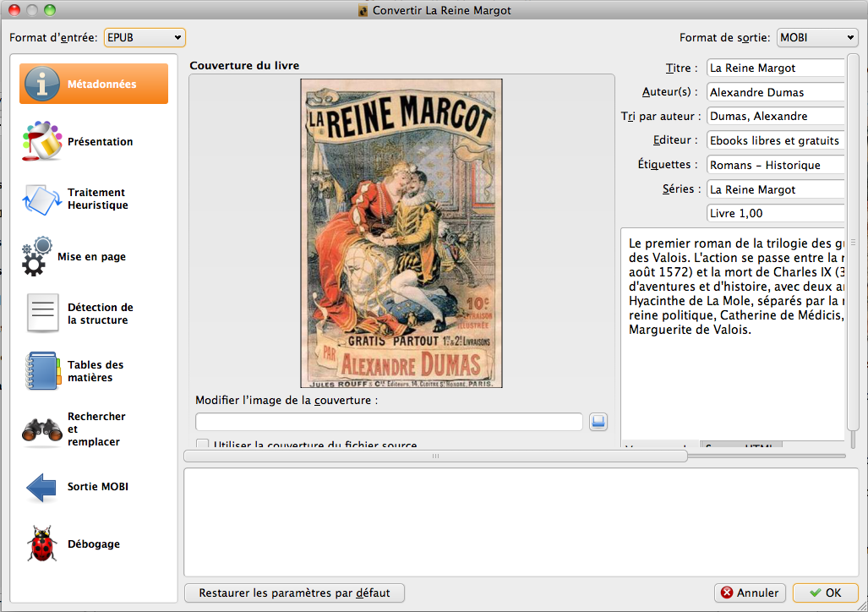Image resolution: width=868 pixels, height=612 pixels.
Task: Click the La Reine Margot cover thumbnail
Action: [x=401, y=233]
